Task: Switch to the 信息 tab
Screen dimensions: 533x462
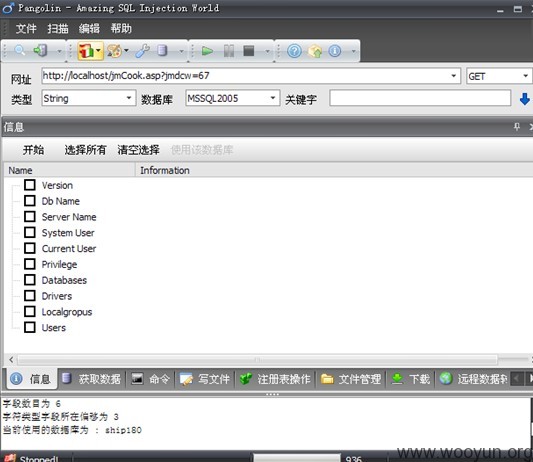Action: [x=31, y=379]
